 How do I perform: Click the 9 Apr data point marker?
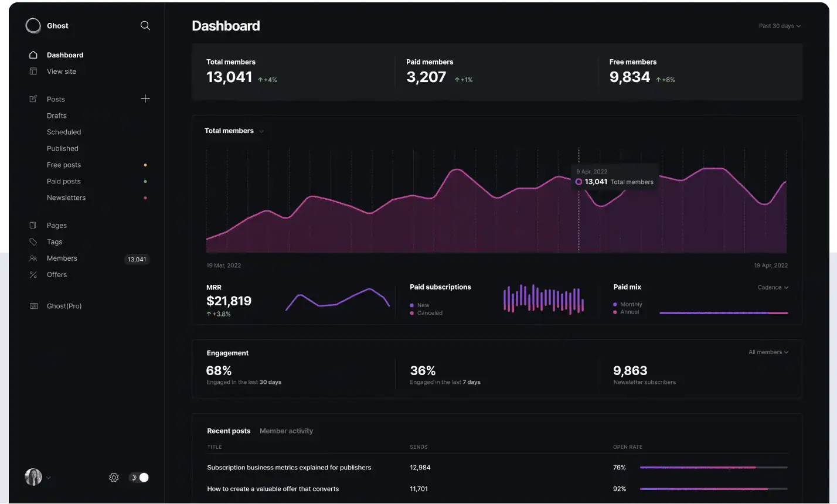pos(579,182)
